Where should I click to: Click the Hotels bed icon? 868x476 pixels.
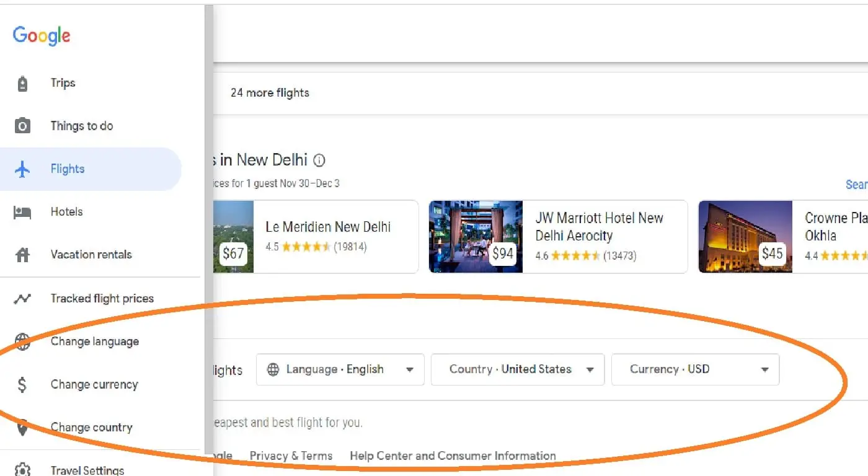pos(22,212)
